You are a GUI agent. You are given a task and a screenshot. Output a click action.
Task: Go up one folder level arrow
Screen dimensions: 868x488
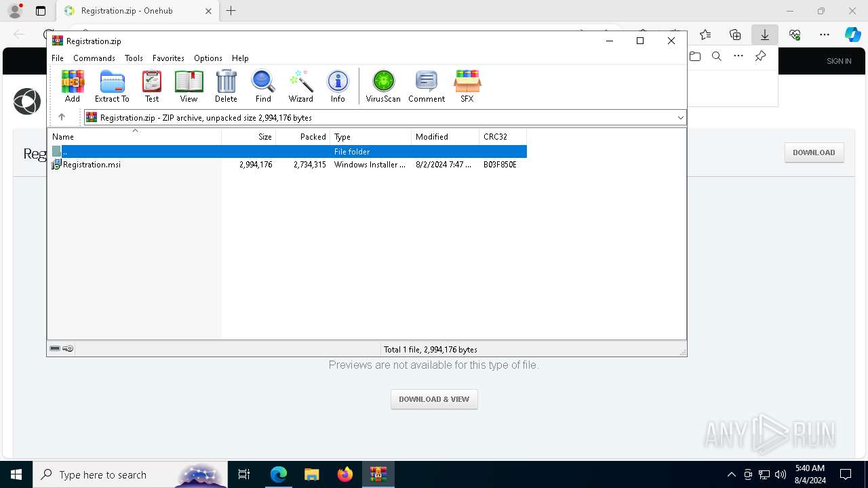61,117
